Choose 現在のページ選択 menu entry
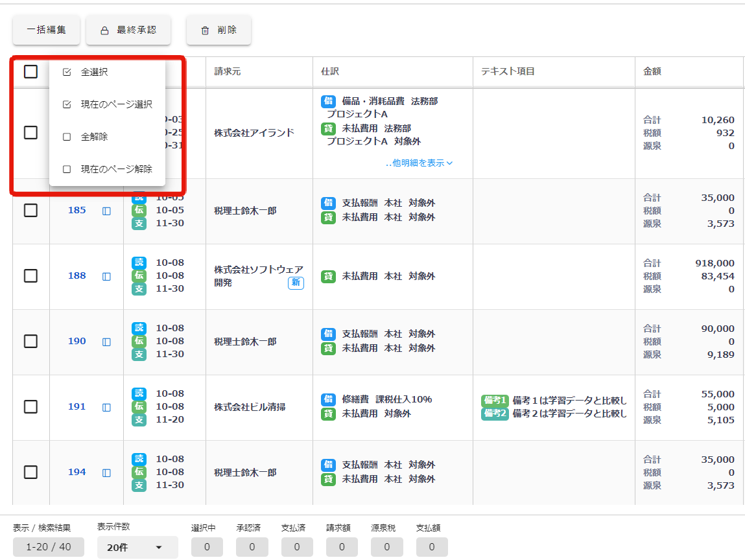 pyautogui.click(x=108, y=104)
